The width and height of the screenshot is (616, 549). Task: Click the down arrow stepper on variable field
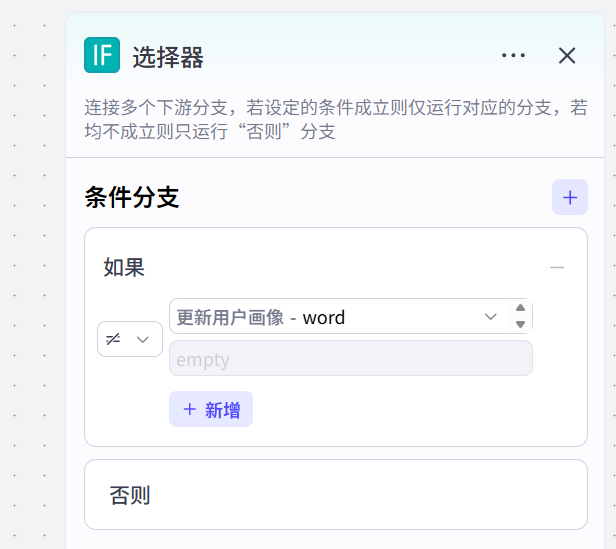click(520, 324)
